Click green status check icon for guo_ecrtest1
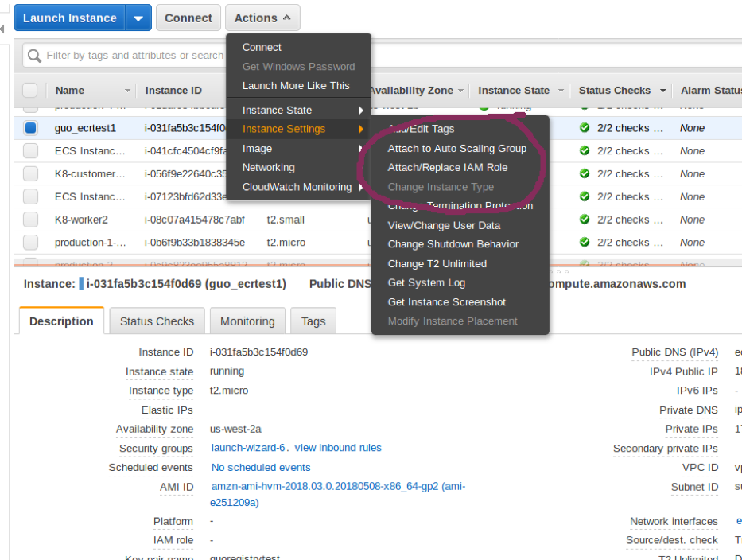The image size is (742, 560). [x=585, y=128]
